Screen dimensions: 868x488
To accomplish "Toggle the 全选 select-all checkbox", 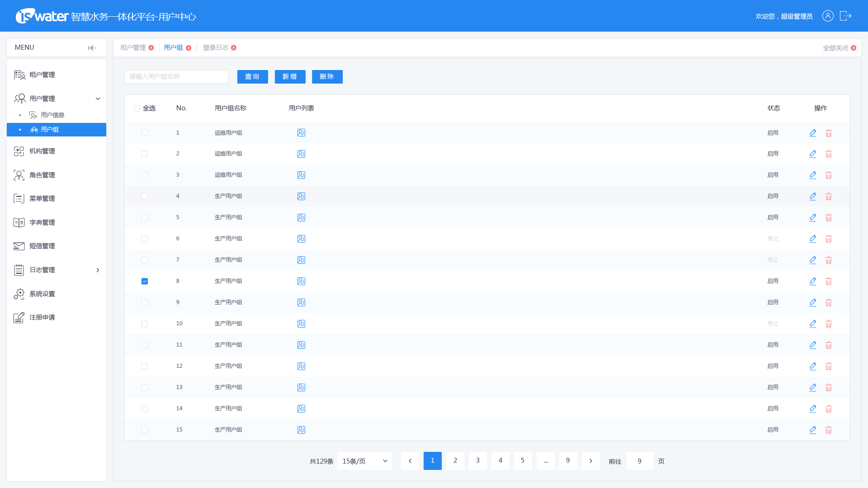I will [x=137, y=108].
